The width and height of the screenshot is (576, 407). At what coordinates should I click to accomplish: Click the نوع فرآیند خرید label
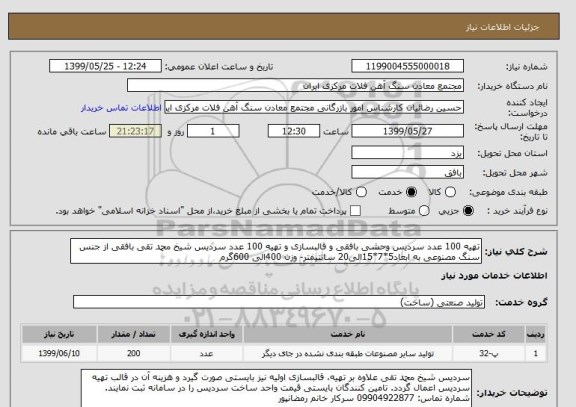(x=517, y=211)
